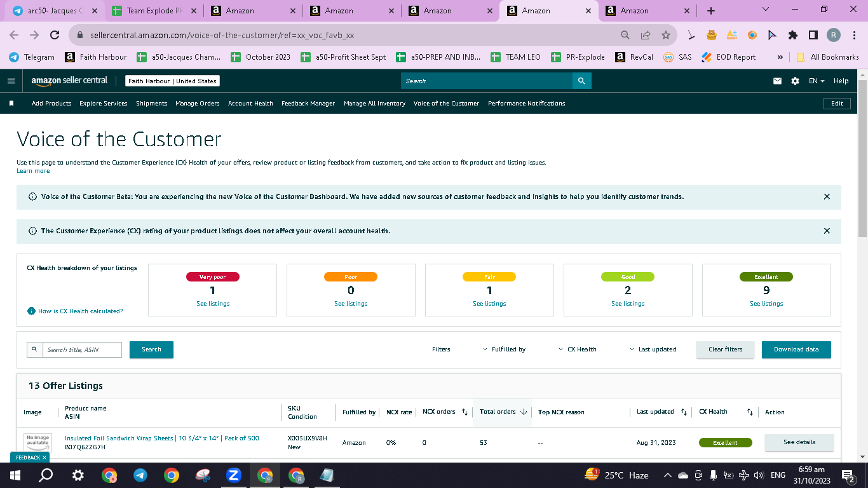Open the EN language dropdown
868x488 pixels.
tap(817, 81)
